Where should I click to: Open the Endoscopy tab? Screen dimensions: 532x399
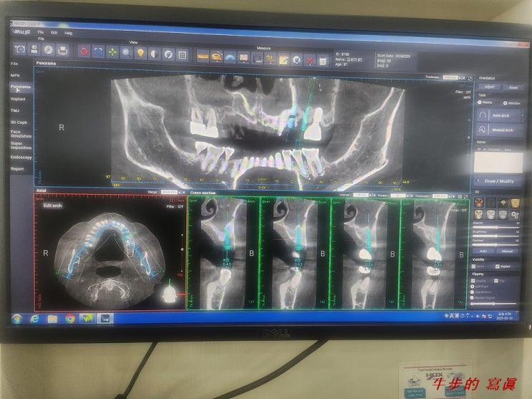pos(21,157)
